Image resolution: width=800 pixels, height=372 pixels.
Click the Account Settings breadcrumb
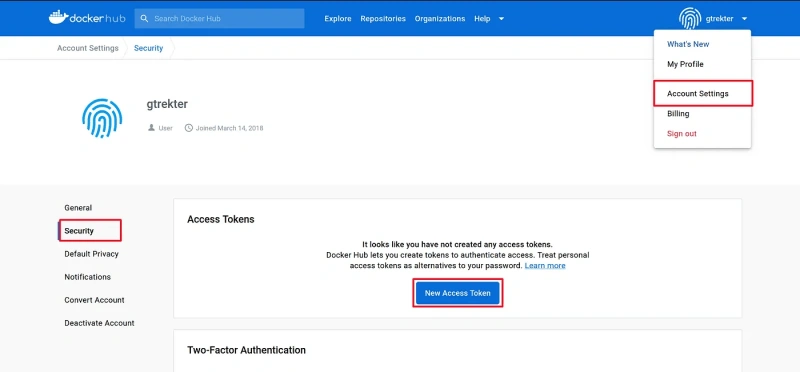[88, 48]
